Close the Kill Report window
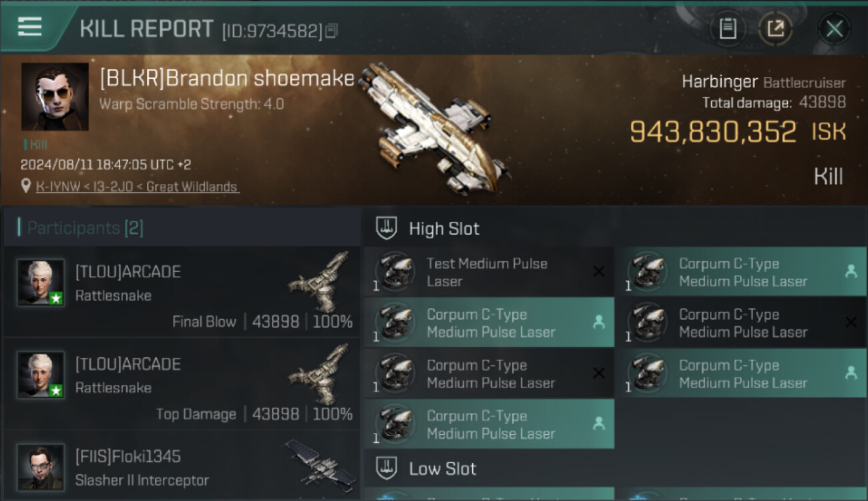868x501 pixels. 834,29
